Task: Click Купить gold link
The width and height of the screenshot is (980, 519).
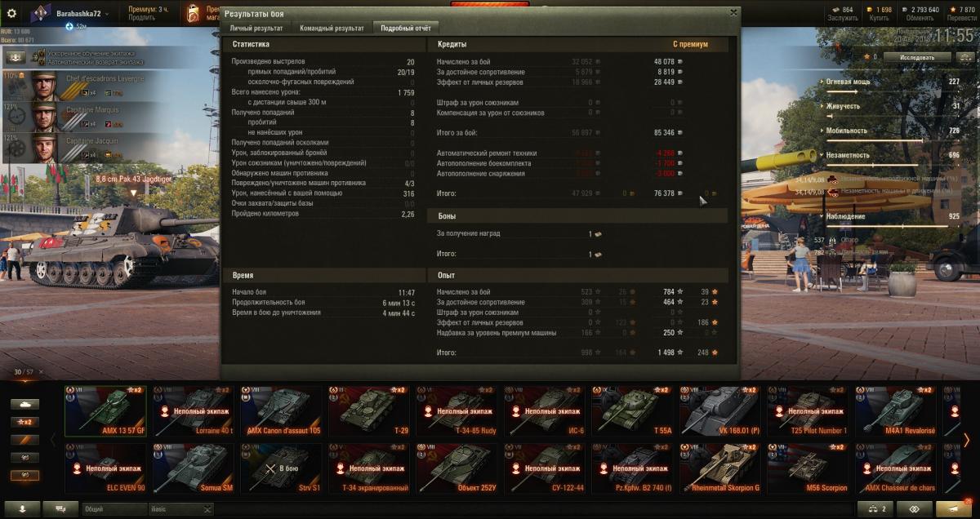Action: [x=879, y=18]
